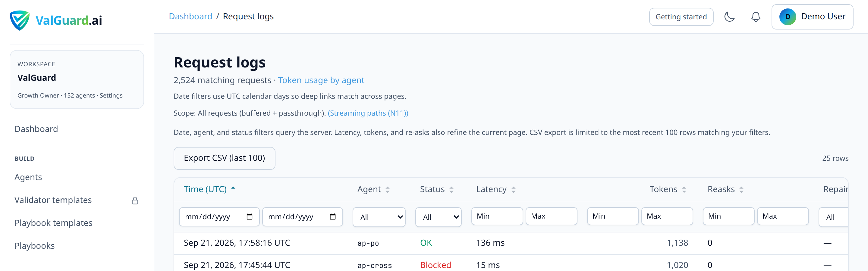The width and height of the screenshot is (868, 271).
Task: Click sort arrows beside Tokens column
Action: (x=684, y=189)
